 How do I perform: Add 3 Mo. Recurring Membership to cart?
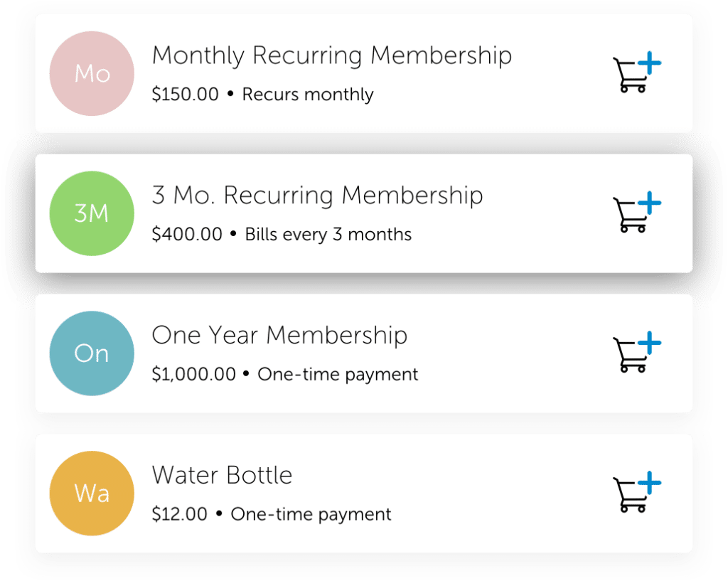636,214
